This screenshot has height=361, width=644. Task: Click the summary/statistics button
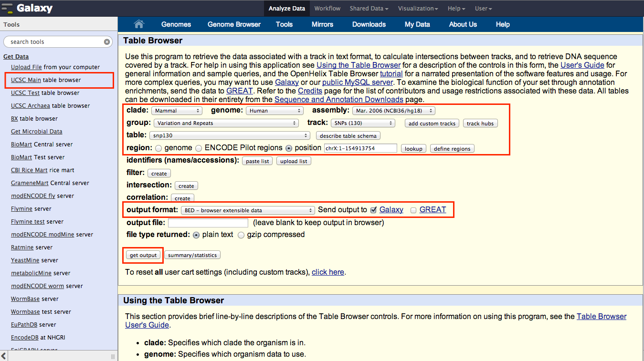(192, 255)
